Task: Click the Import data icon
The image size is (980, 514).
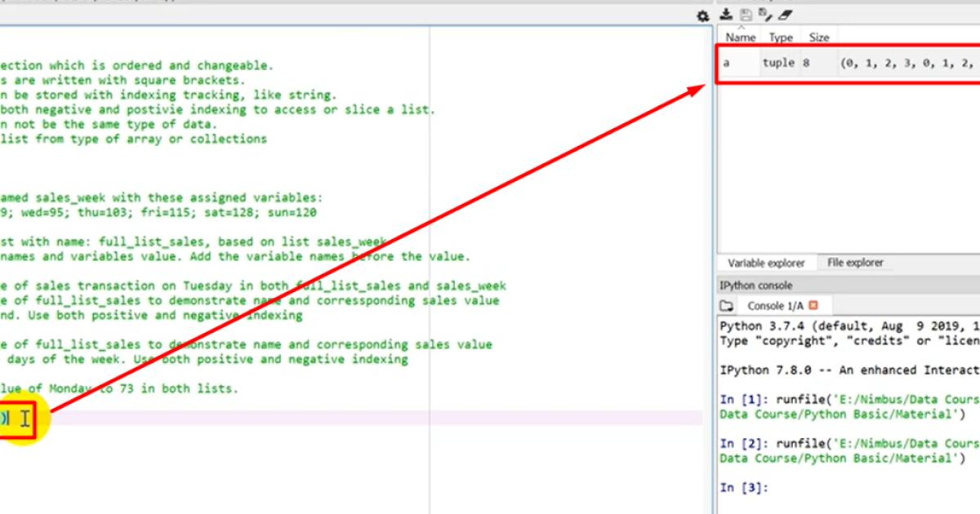Action: pos(724,15)
